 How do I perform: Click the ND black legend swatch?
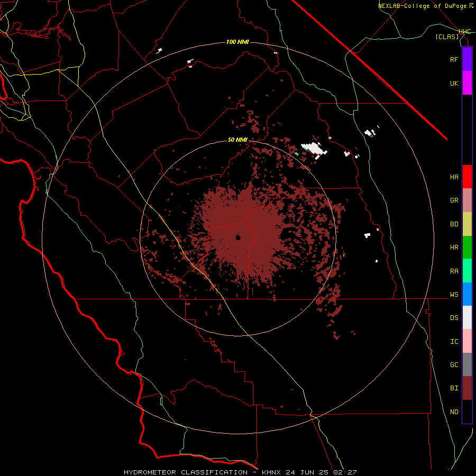(467, 411)
